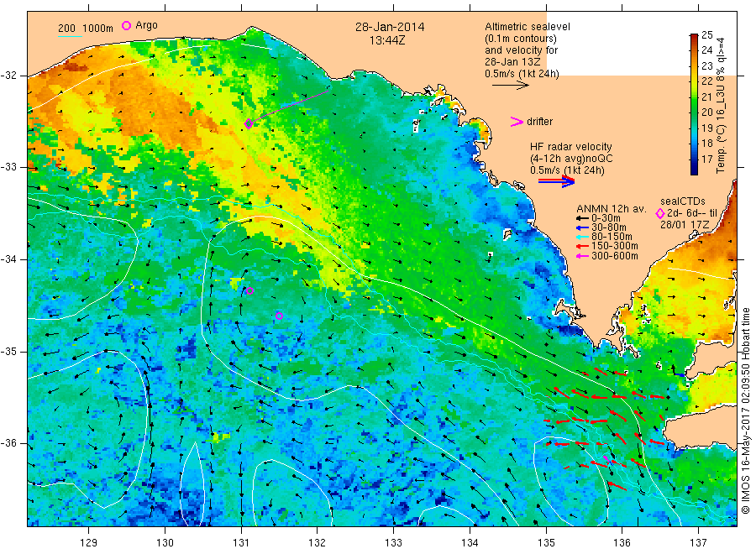Click the 'drifter' legend label
The width and height of the screenshot is (756, 554).
click(540, 122)
